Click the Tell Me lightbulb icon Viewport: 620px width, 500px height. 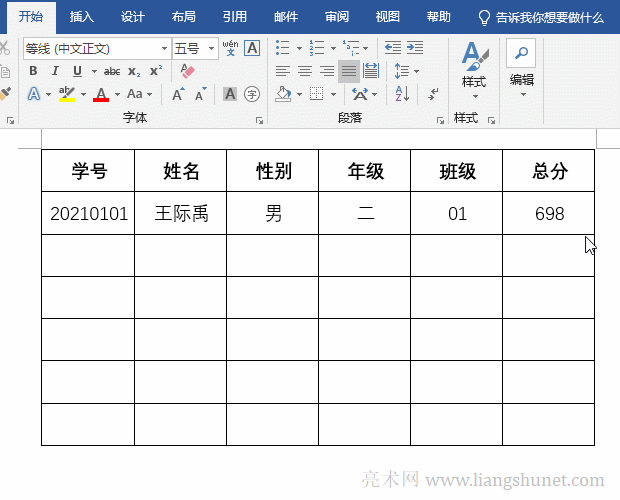click(484, 17)
